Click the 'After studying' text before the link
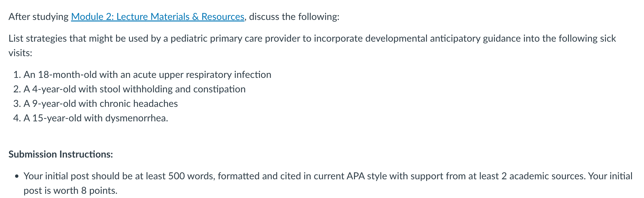 coord(39,17)
